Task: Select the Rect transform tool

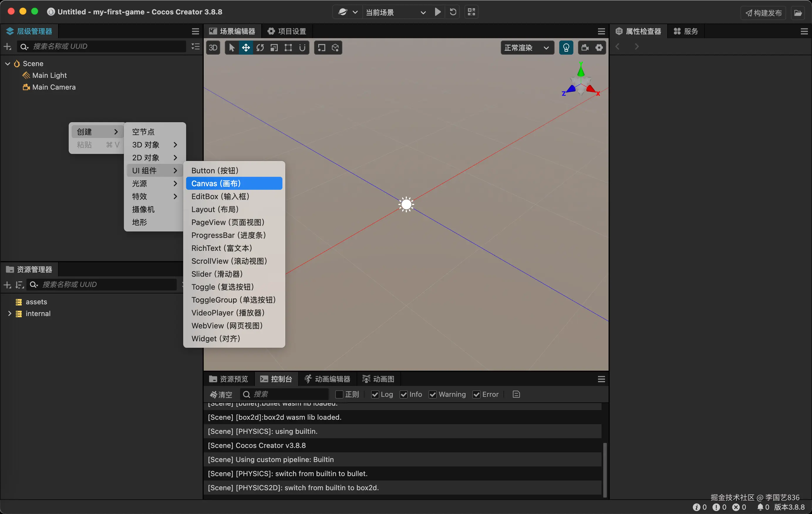Action: coord(288,48)
